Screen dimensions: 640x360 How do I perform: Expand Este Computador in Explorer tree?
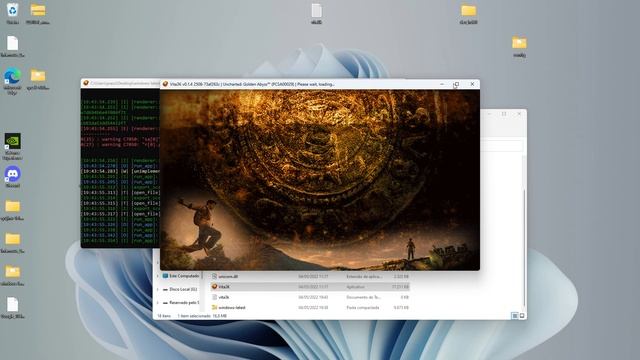(158, 276)
